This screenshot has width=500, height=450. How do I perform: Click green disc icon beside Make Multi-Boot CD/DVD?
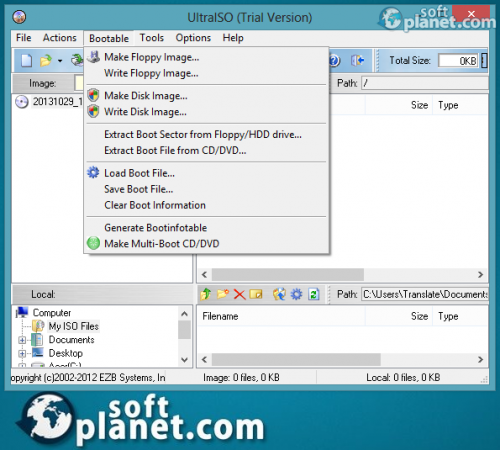(x=93, y=243)
